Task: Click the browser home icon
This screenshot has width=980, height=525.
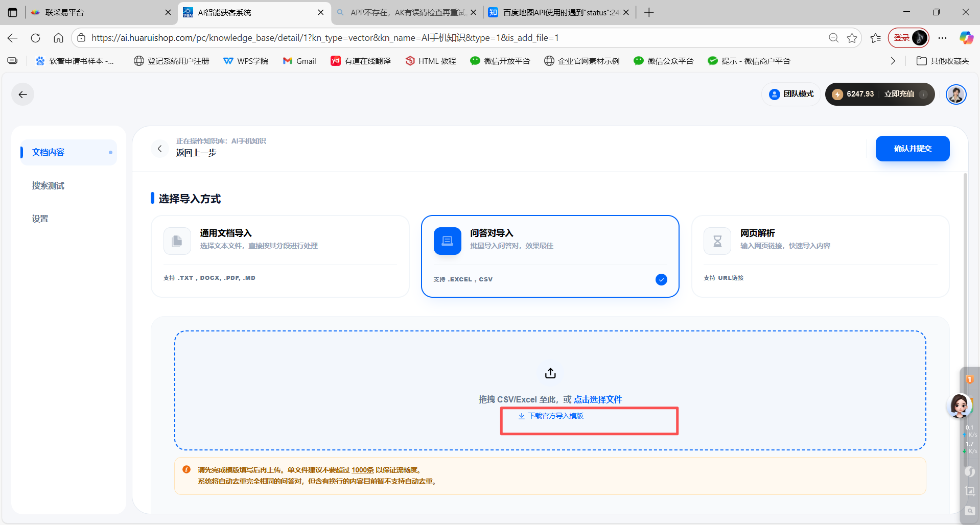Action: 58,38
